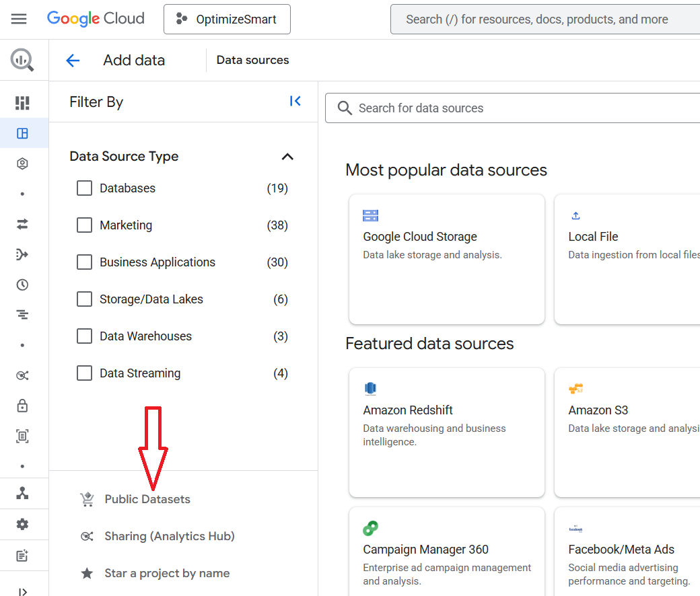Select the Local File data source card

click(627, 259)
